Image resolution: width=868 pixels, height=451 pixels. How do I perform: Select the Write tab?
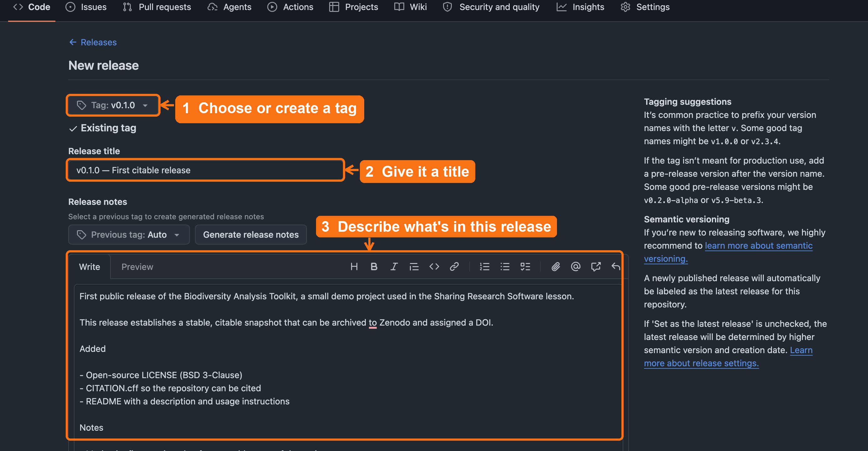pos(89,267)
